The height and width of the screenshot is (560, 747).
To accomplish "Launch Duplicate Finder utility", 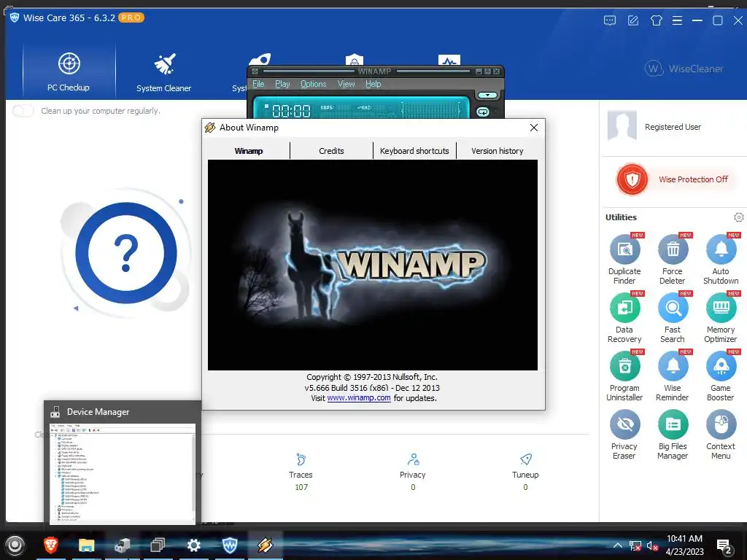I will [624, 259].
